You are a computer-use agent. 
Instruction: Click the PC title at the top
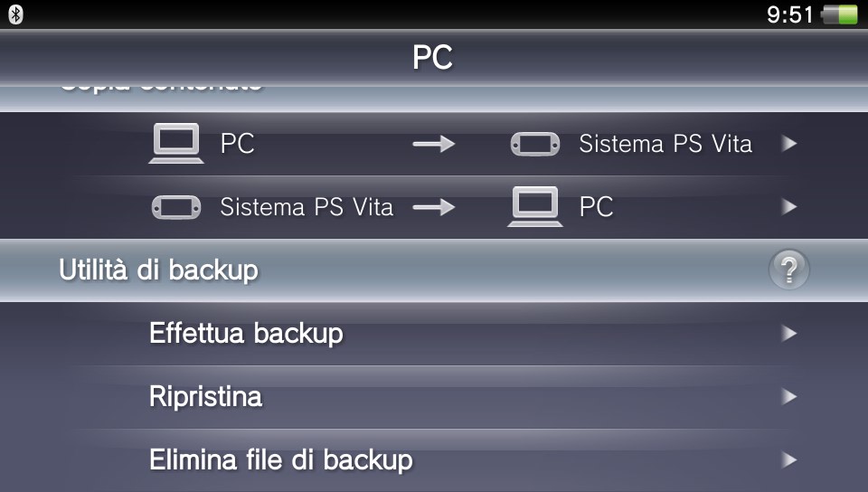(x=432, y=57)
